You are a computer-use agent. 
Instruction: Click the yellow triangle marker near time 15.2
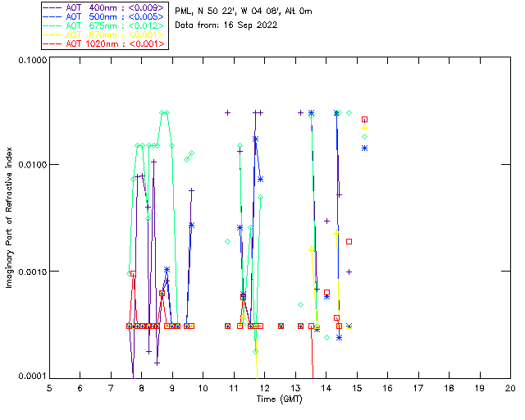click(x=364, y=126)
